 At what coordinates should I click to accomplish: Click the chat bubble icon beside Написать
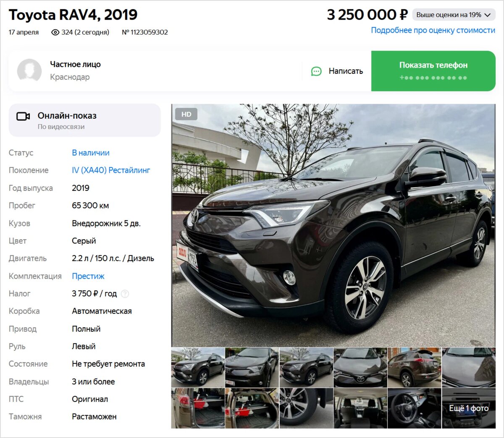point(316,71)
